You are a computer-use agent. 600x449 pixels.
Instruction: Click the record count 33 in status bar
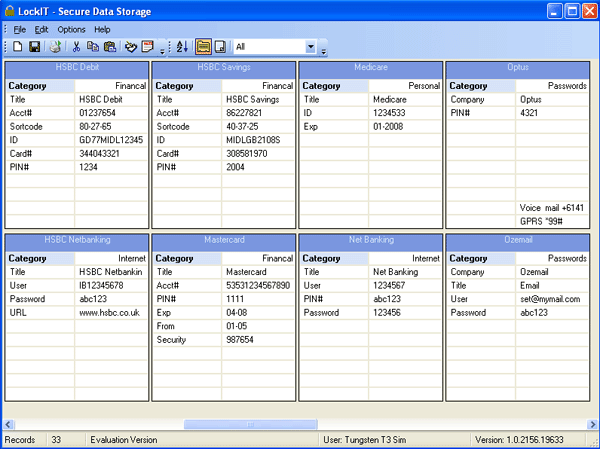(56, 440)
